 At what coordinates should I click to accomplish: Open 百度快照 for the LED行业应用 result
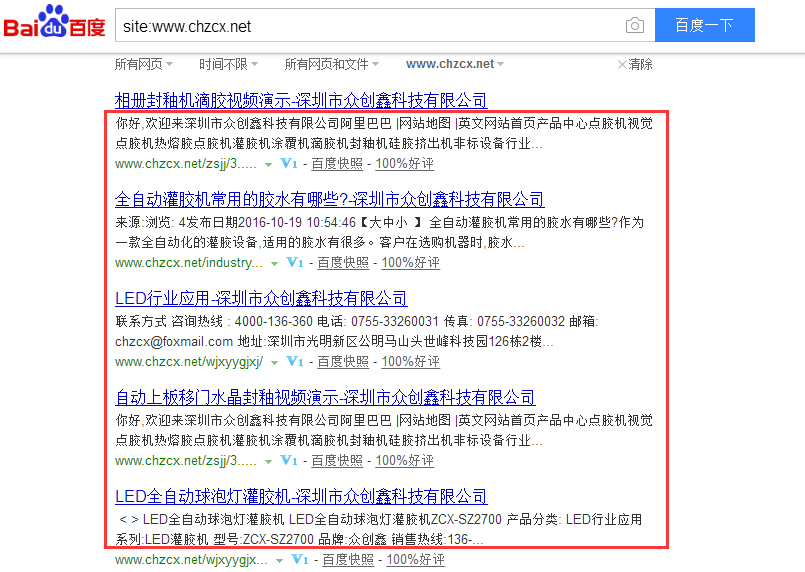[x=340, y=361]
